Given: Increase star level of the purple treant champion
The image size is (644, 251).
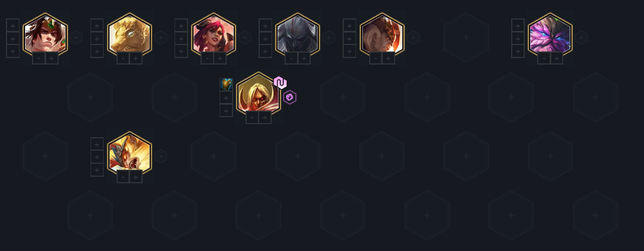Looking at the screenshot, I should (x=557, y=59).
